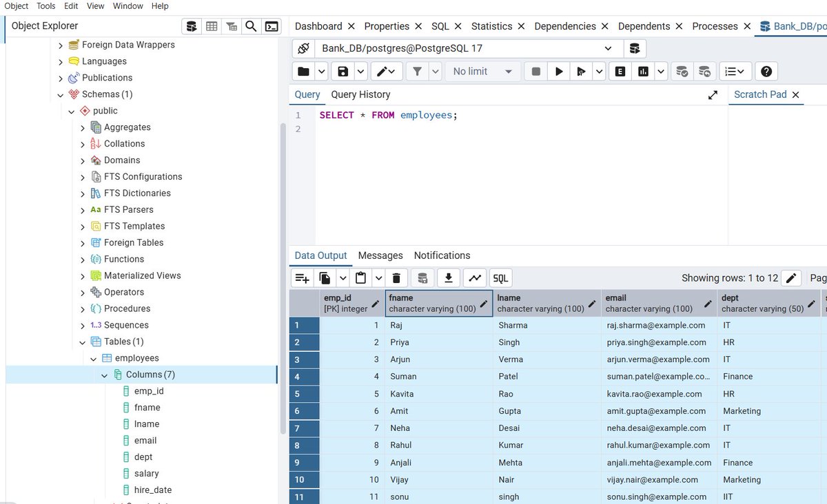This screenshot has width=827, height=504.
Task: Open the Bank_DB connection dropdown
Action: point(608,49)
